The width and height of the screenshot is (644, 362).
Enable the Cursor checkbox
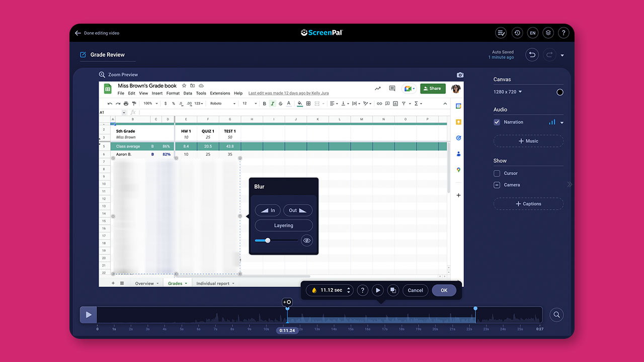497,173
